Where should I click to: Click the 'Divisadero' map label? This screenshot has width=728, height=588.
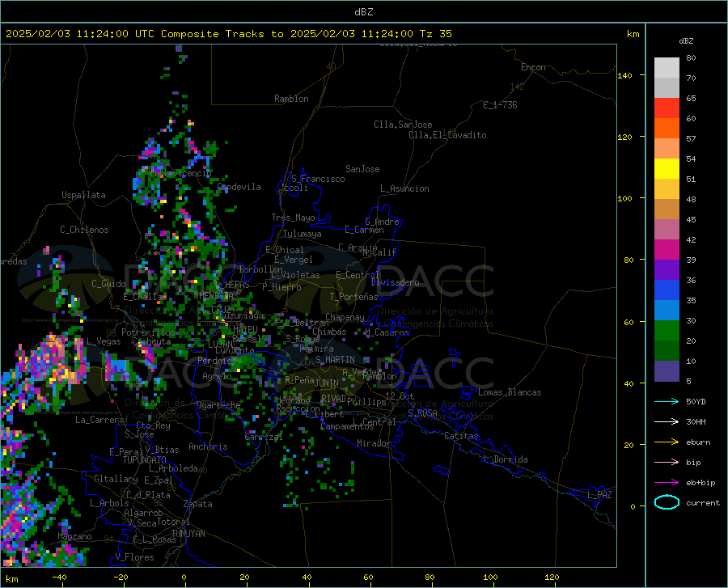click(395, 282)
